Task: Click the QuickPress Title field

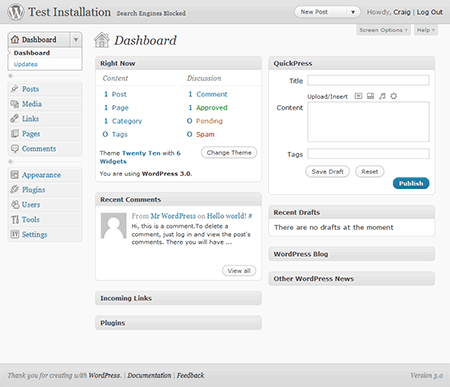Action: point(368,80)
